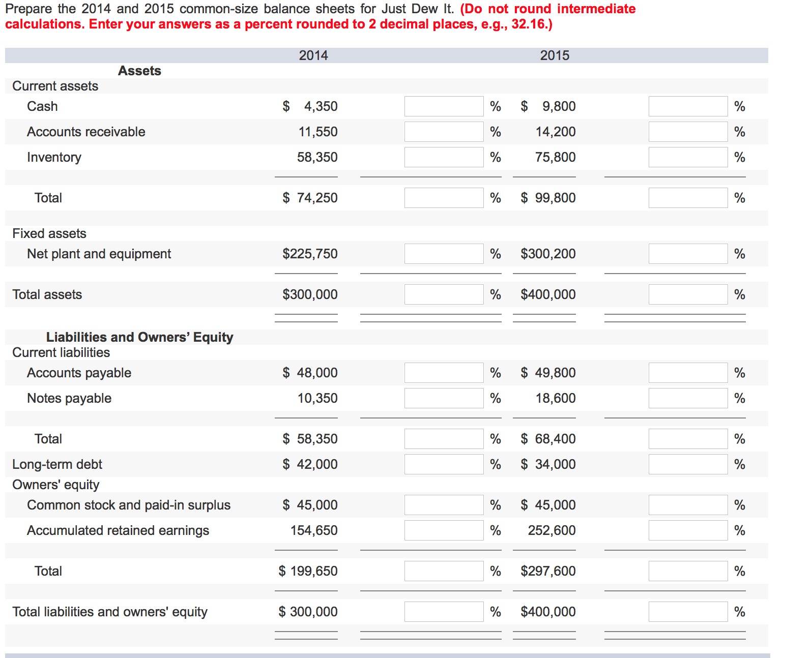Select 2015 Common stock and paid-in surplus percent box
Image resolution: width=812 pixels, height=658 pixels.
[x=688, y=505]
